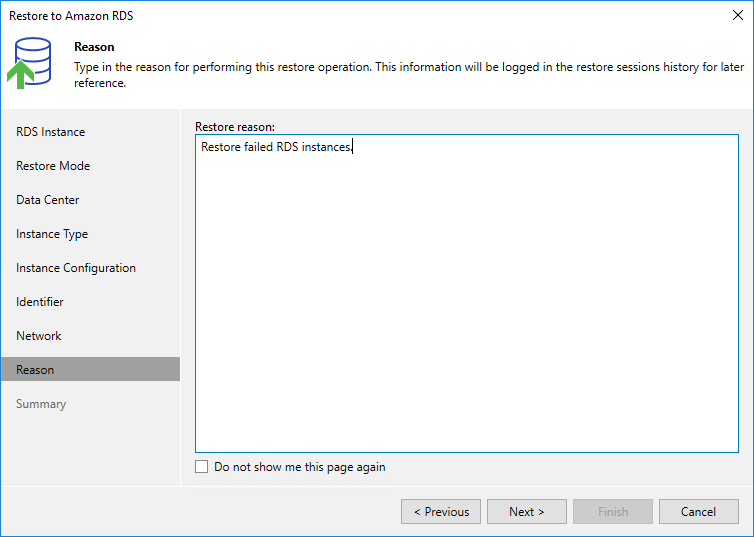Cancel the restore wizard

(699, 512)
